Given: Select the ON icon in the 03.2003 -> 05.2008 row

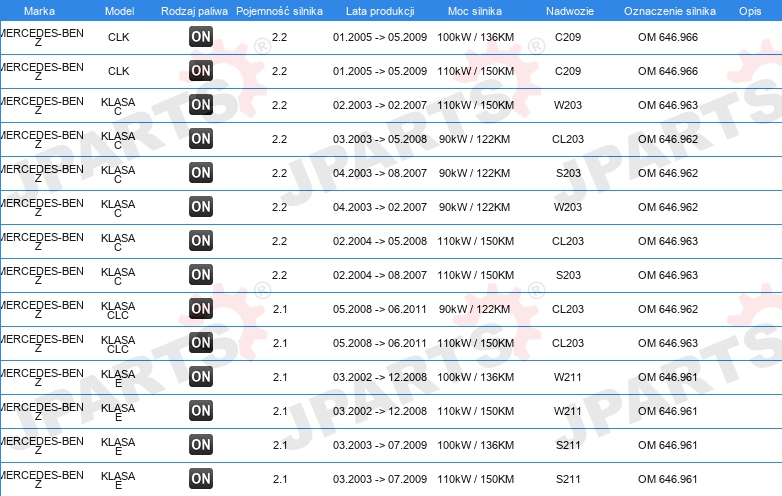Looking at the screenshot, I should pyautogui.click(x=201, y=139).
